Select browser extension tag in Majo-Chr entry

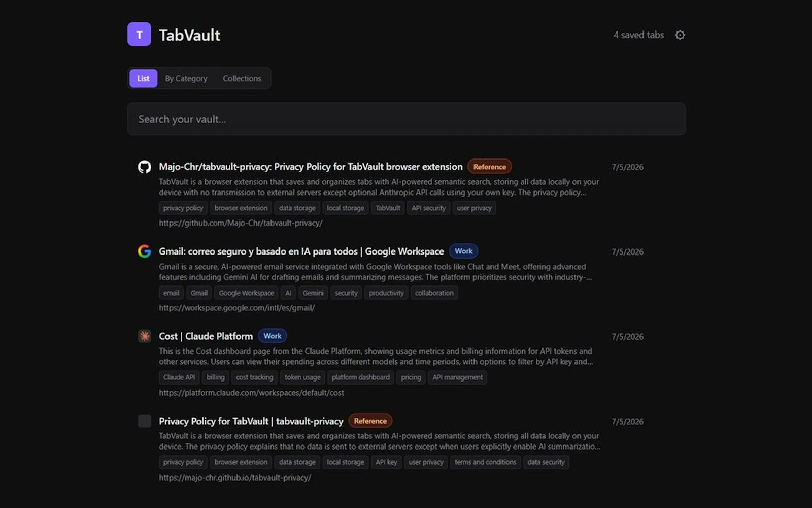(x=241, y=208)
